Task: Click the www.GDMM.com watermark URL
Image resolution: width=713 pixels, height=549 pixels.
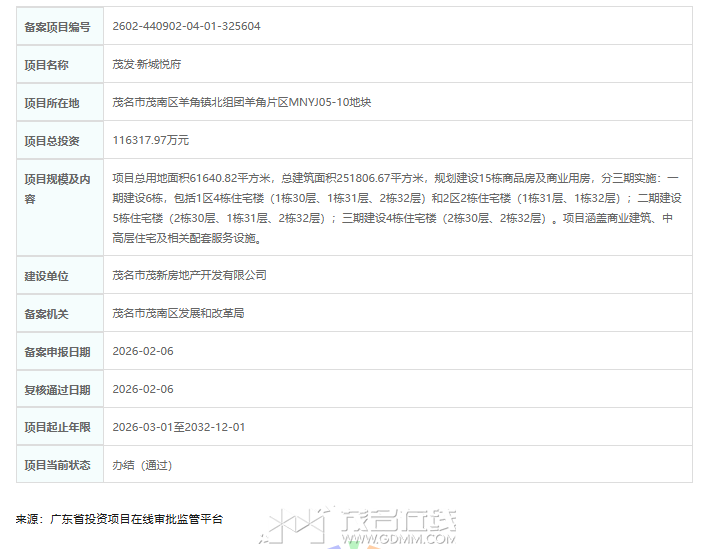Action: click(x=398, y=540)
